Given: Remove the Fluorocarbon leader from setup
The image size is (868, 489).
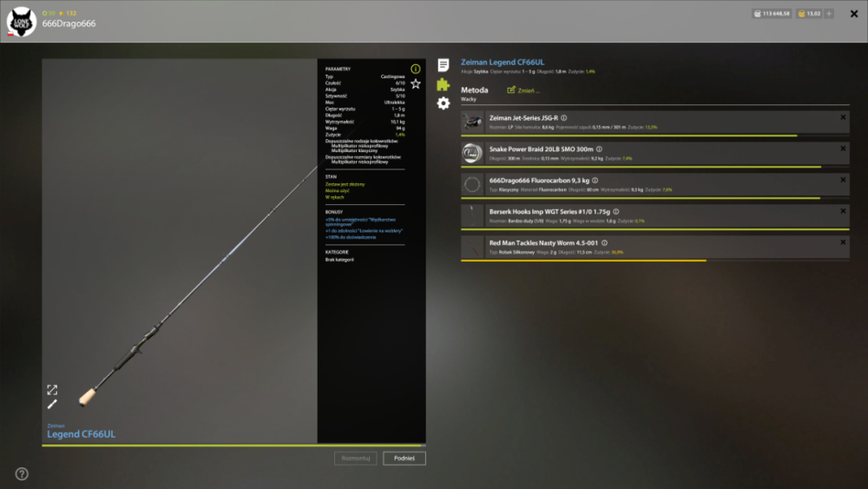Looking at the screenshot, I should (x=843, y=180).
